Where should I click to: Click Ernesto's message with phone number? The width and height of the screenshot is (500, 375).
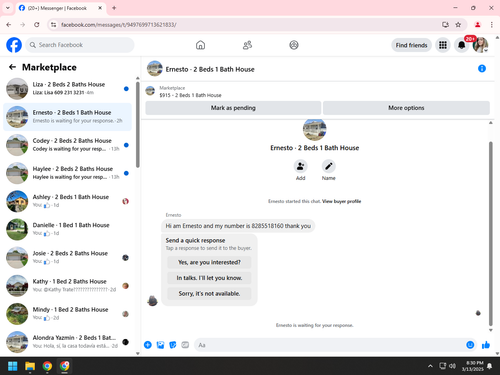point(238,226)
